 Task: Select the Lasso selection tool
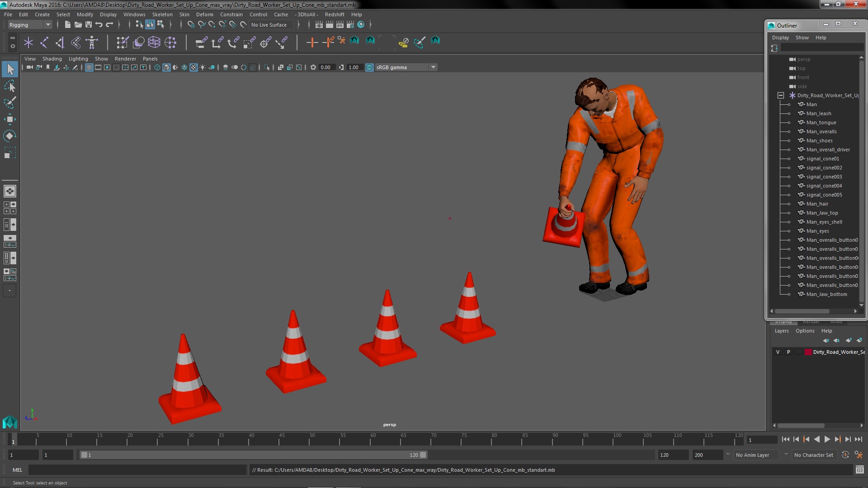point(9,86)
